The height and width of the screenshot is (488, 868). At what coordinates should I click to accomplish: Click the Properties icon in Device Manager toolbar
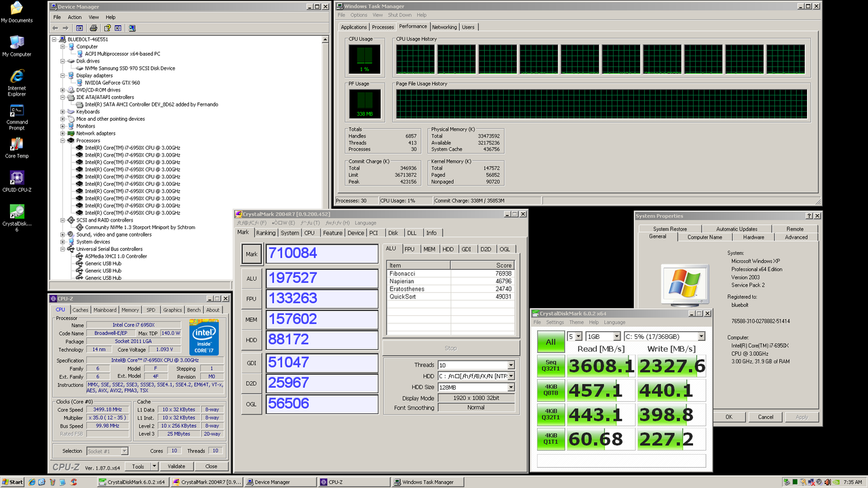117,27
